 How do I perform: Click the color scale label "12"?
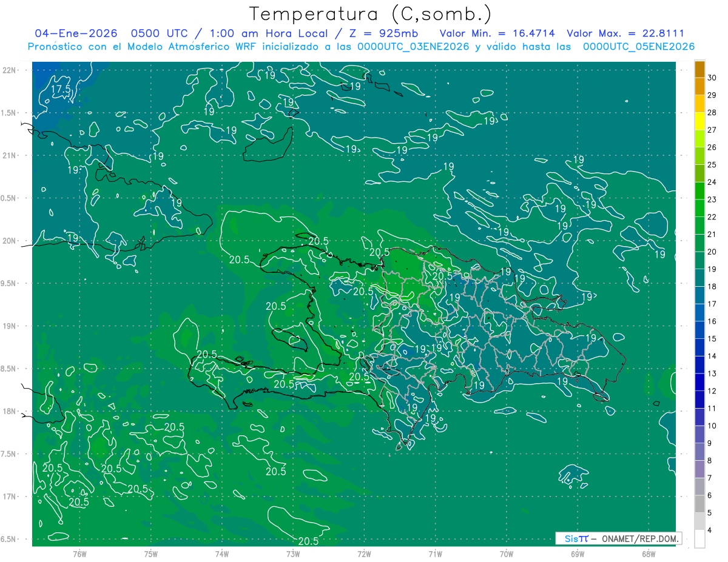pos(713,391)
